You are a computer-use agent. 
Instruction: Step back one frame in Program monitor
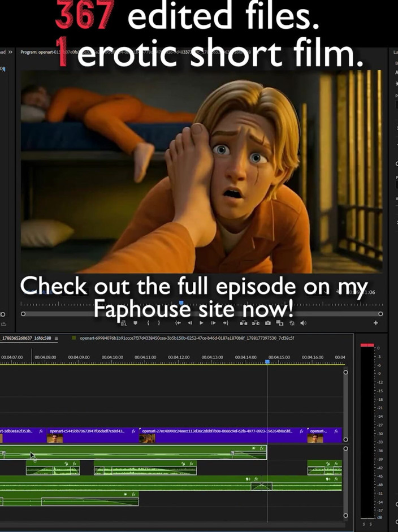click(190, 323)
